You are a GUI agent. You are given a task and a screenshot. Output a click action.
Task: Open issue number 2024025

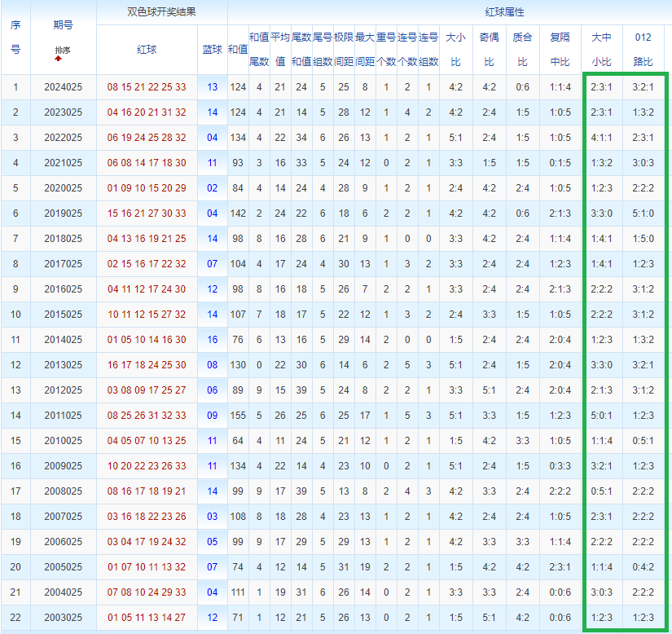pos(63,87)
